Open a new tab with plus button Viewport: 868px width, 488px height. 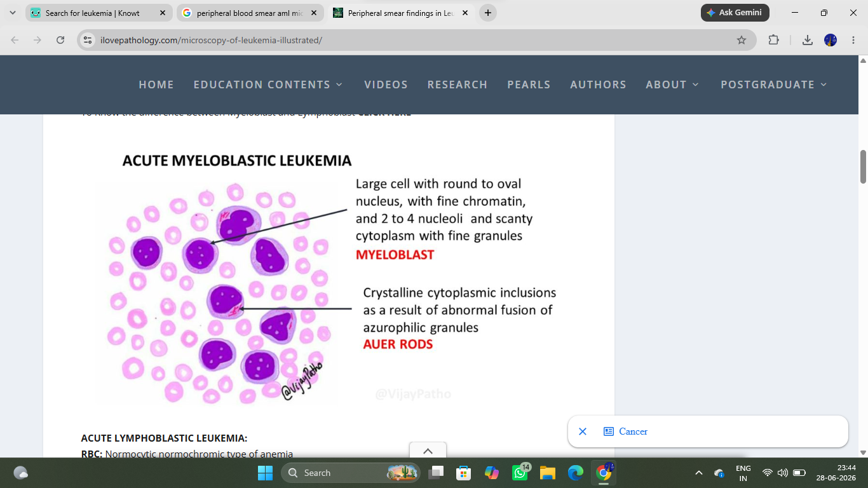(487, 13)
